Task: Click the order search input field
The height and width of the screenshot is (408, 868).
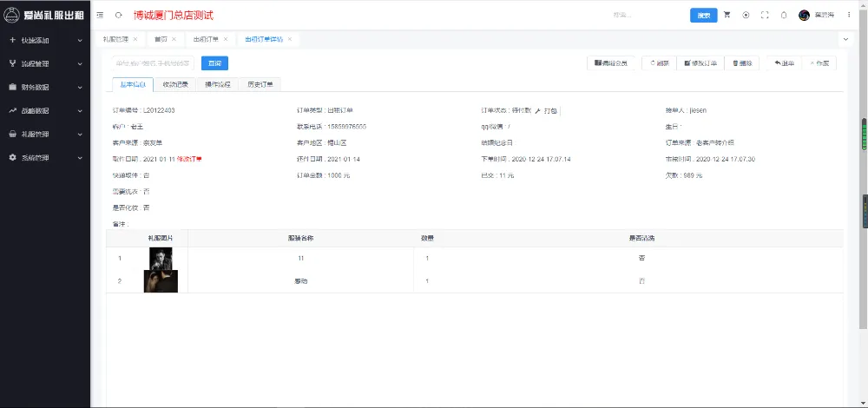Action: pos(153,63)
